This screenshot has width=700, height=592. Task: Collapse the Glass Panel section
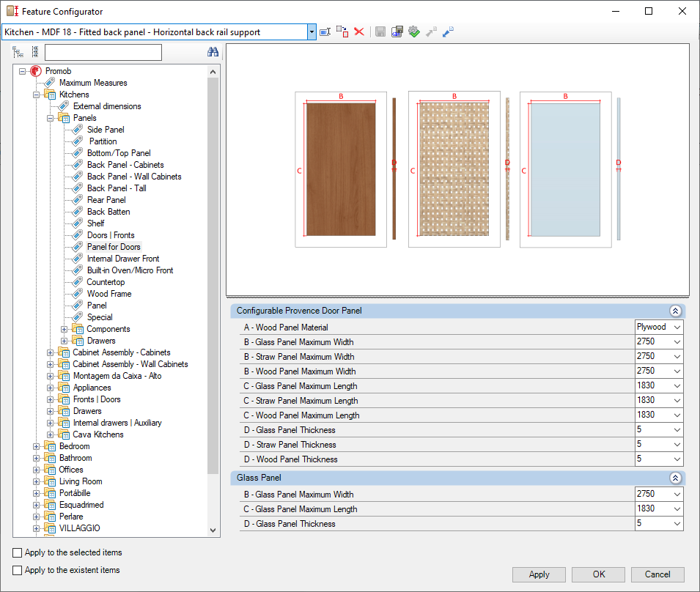point(676,478)
